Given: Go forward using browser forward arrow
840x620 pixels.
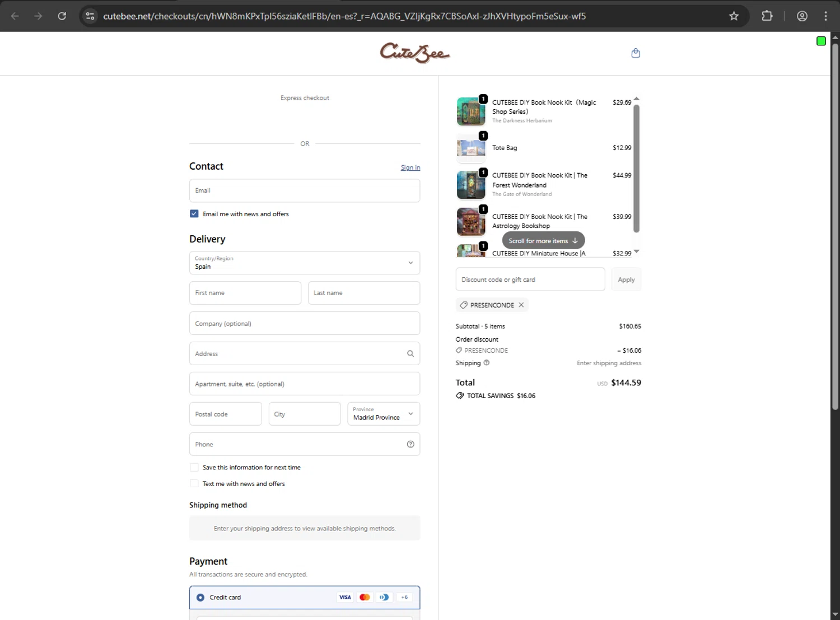Looking at the screenshot, I should 38,16.
